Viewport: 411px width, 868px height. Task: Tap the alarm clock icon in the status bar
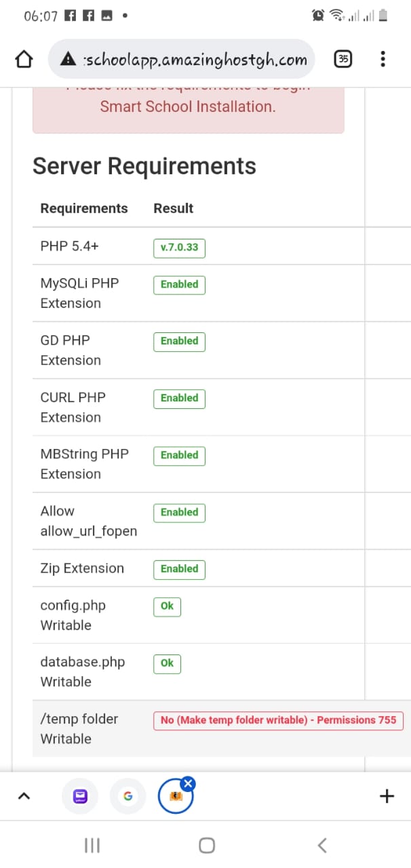(317, 14)
